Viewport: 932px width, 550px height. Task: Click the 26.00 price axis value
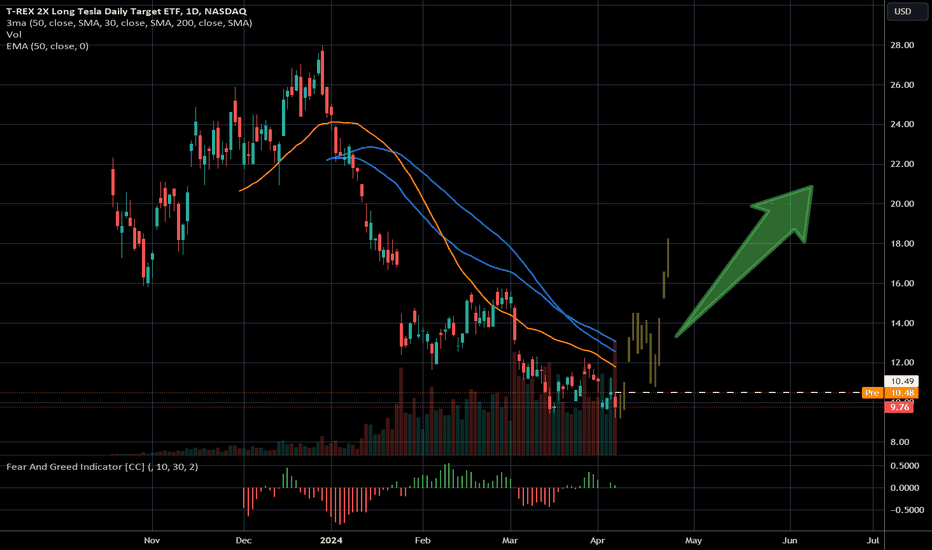pos(902,85)
